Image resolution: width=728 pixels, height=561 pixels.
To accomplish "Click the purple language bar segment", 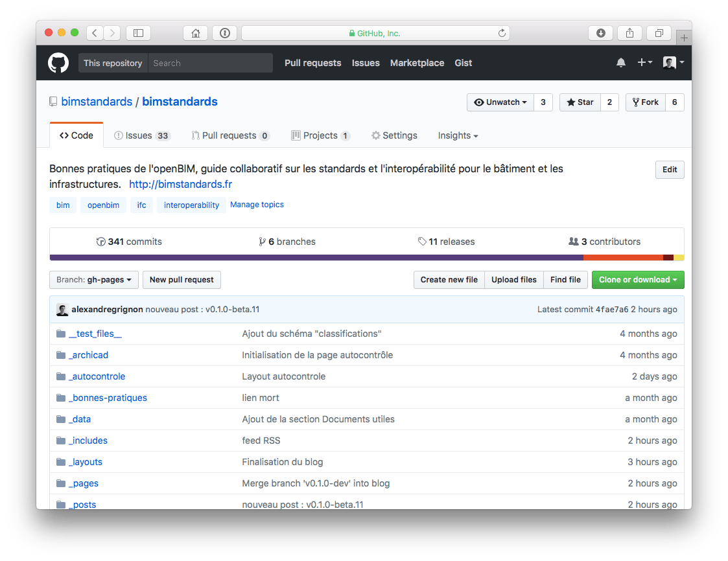I will point(316,258).
